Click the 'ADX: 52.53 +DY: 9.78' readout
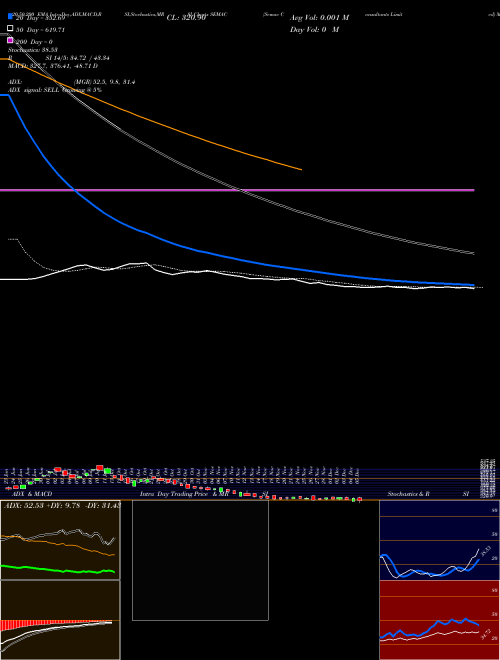This screenshot has width=500, height=660. click(43, 505)
